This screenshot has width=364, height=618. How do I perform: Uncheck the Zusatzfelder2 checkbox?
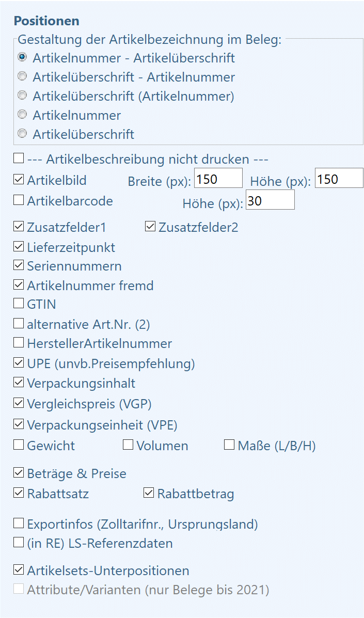point(150,227)
